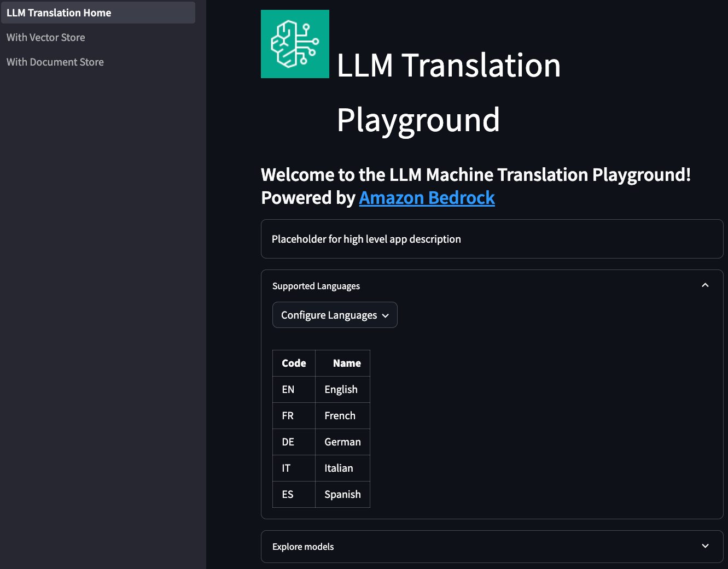The width and height of the screenshot is (728, 569).
Task: Click the Configure Languages dropdown chevron
Action: tap(387, 315)
